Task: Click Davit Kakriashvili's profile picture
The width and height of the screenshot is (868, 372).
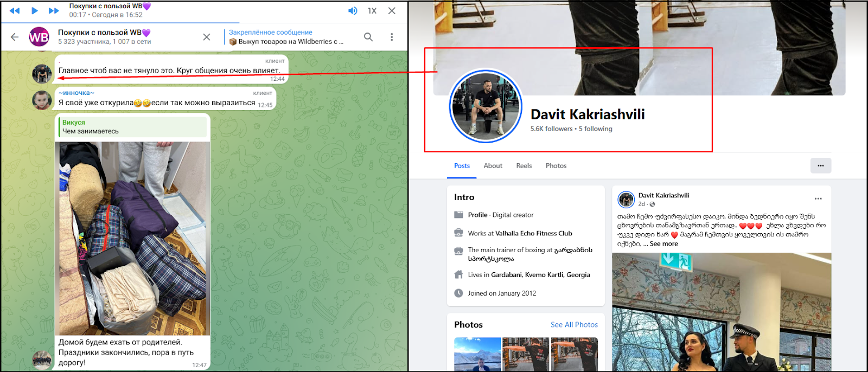Action: click(486, 106)
